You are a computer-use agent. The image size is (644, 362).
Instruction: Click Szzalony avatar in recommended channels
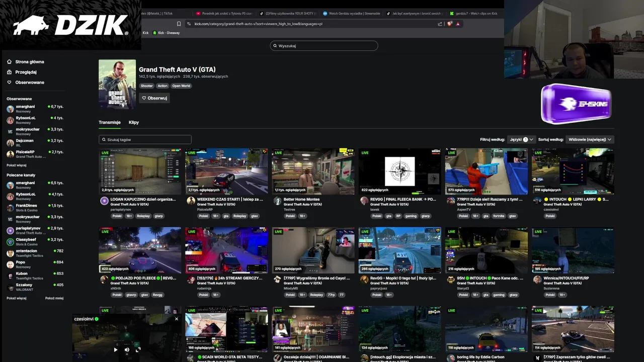point(10,287)
